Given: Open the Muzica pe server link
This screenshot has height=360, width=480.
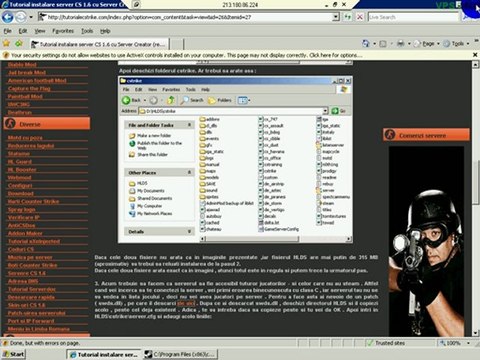Looking at the screenshot, I should click(30, 257).
